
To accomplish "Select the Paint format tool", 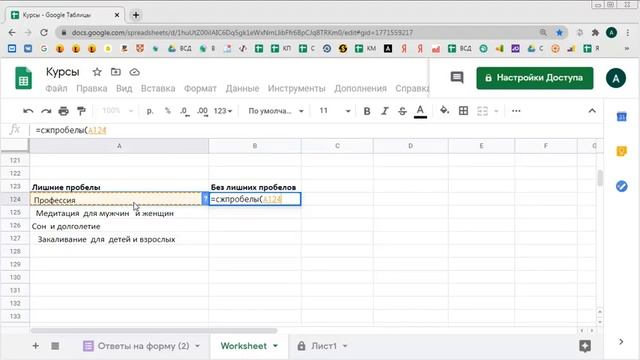I will [x=81, y=111].
